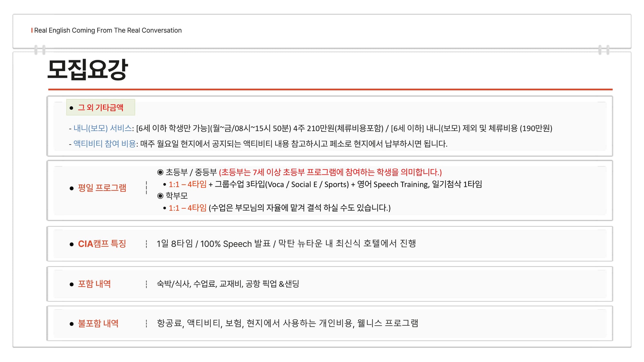Click the 그 외 기타금액 highlighted label
Screen dimensions: 644x362
tap(100, 107)
